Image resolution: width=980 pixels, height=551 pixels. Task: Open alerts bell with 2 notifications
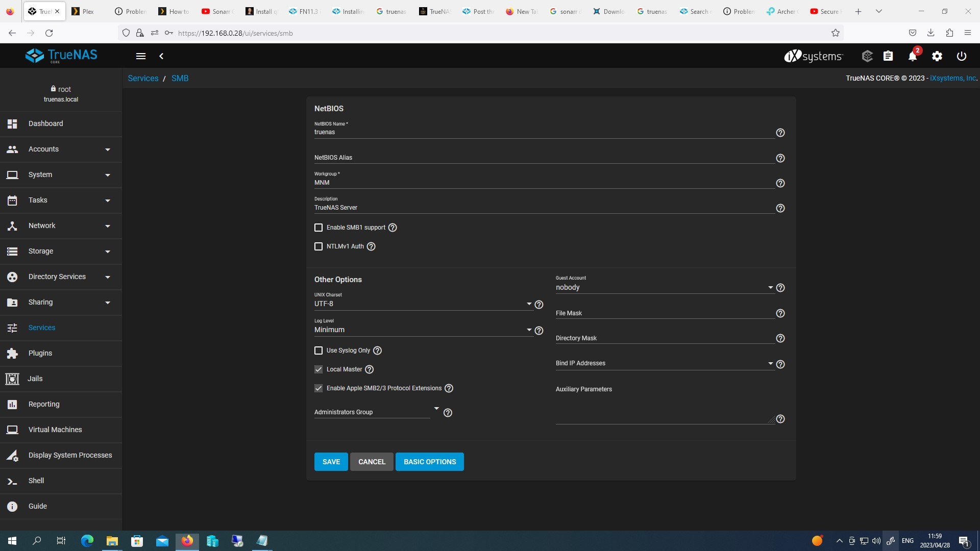point(913,56)
